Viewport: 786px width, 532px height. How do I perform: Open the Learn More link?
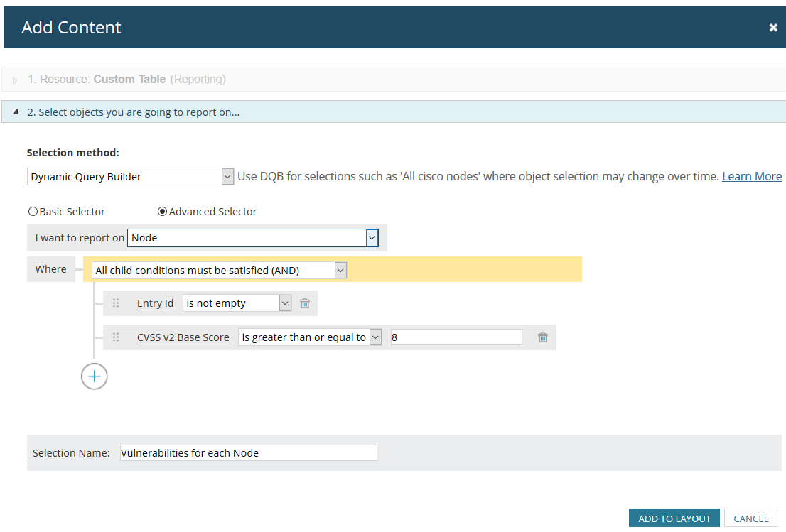(x=752, y=177)
